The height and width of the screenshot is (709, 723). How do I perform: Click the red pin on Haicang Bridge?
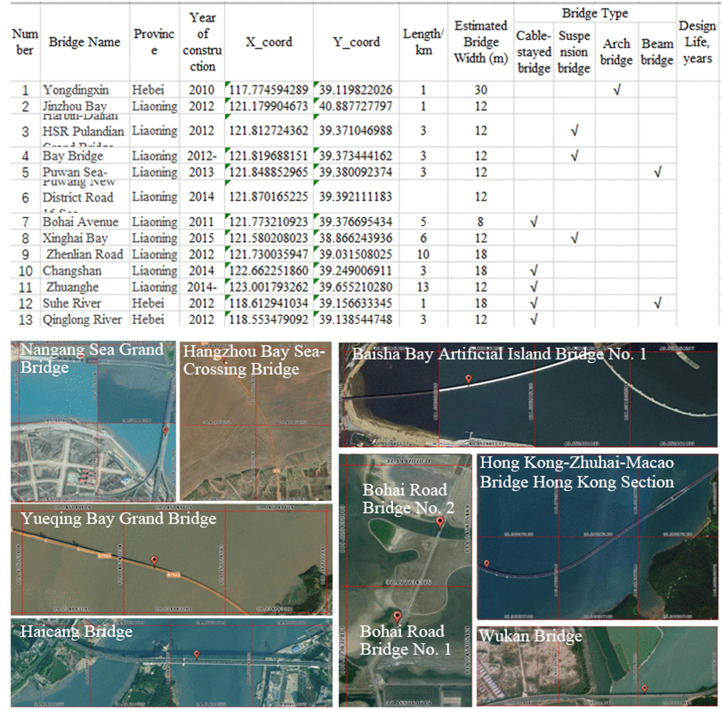[x=197, y=655]
